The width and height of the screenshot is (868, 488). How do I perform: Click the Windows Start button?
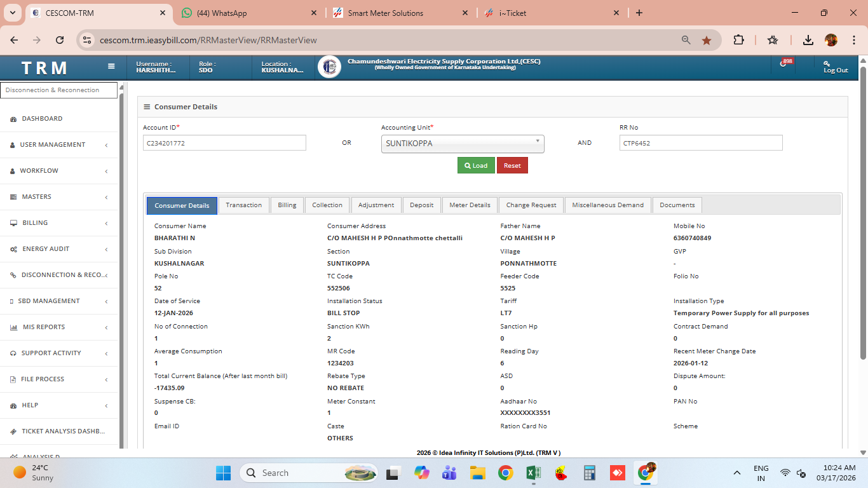(x=224, y=473)
